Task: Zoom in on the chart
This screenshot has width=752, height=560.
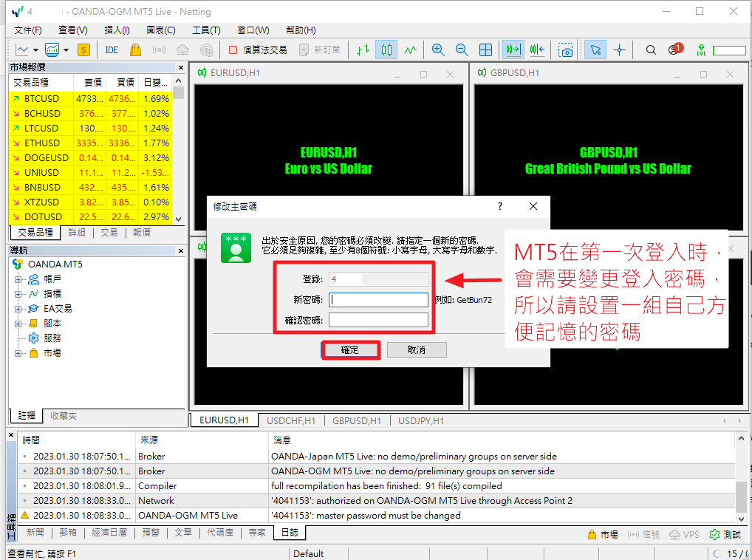Action: coord(438,49)
